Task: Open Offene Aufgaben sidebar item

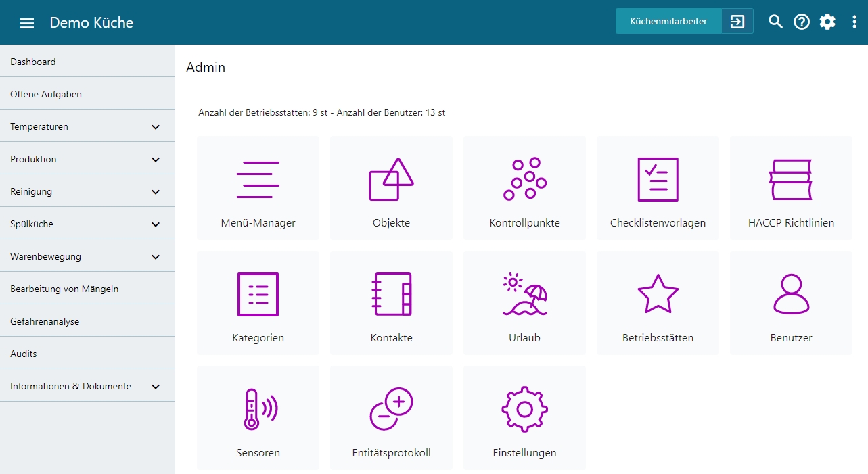Action: (87, 94)
